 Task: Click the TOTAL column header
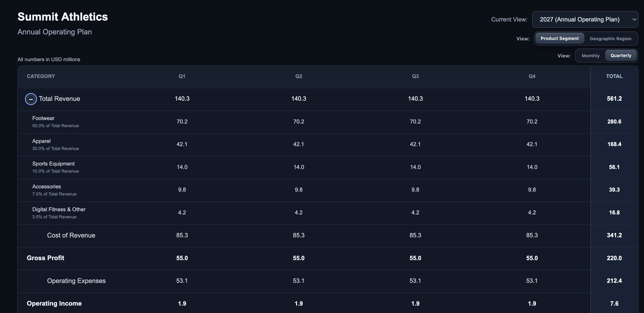[614, 76]
